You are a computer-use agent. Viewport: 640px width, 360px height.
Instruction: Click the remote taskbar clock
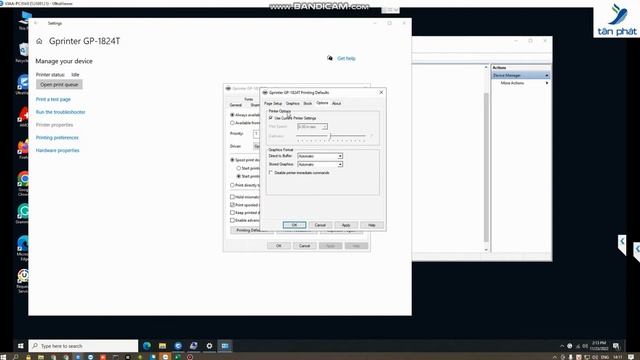599,346
